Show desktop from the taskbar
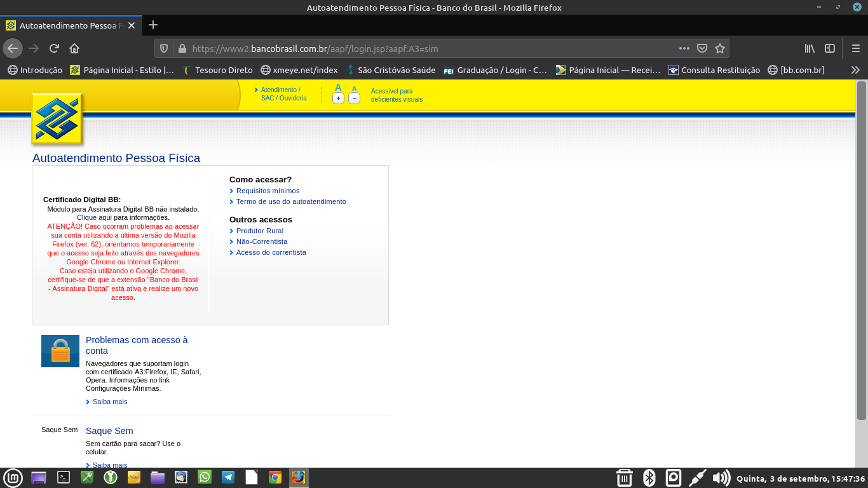The image size is (868, 488). tap(39, 478)
